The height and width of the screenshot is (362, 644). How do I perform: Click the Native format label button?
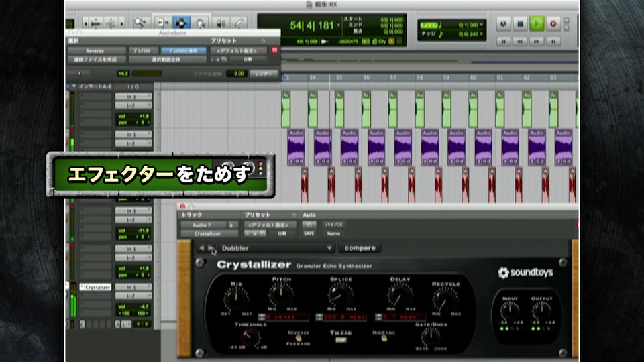(x=333, y=233)
